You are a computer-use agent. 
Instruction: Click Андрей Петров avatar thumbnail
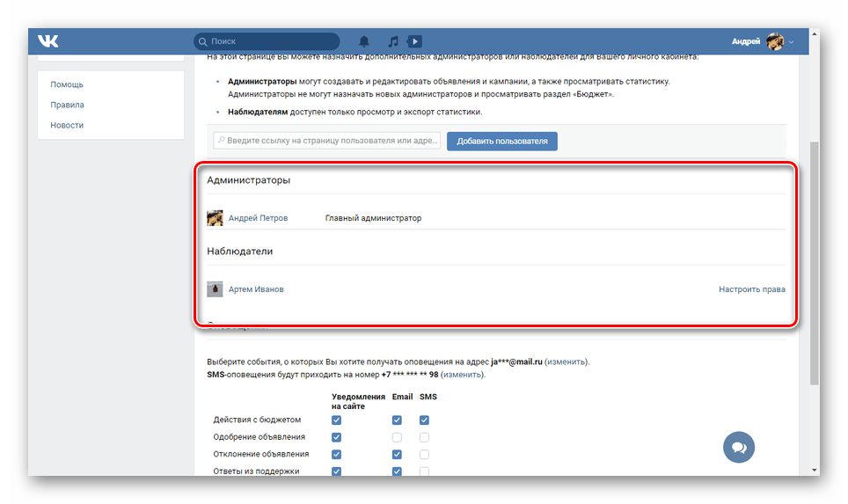[x=215, y=218]
